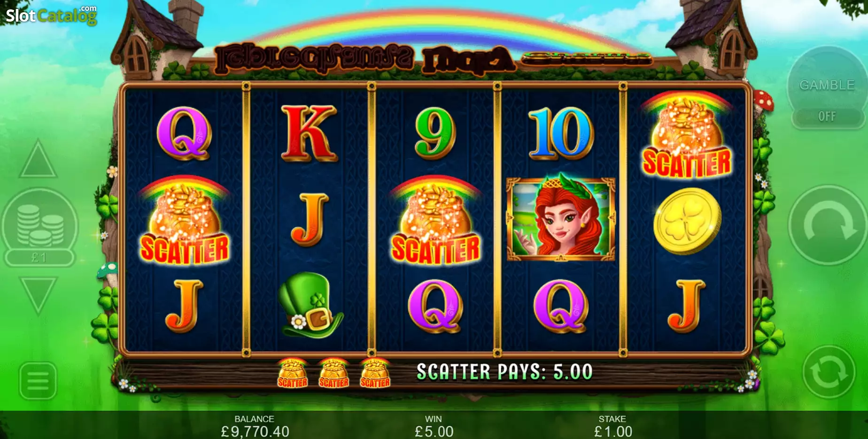Spin the reels with the large spin button
Viewport: 868px width, 439px height.
click(827, 225)
